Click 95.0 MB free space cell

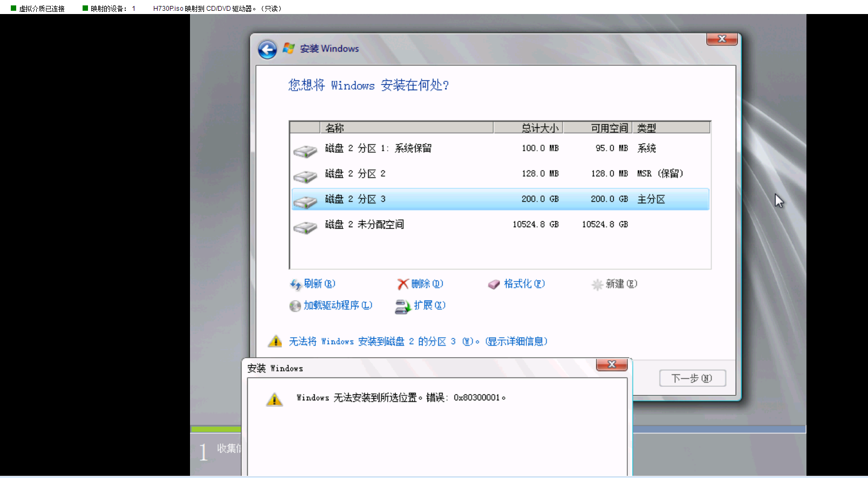click(x=612, y=148)
